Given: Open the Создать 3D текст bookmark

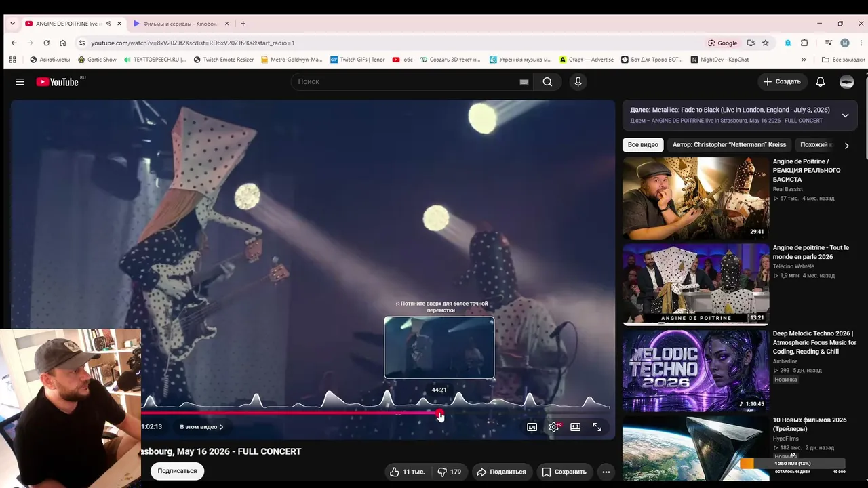Looking at the screenshot, I should point(450,60).
